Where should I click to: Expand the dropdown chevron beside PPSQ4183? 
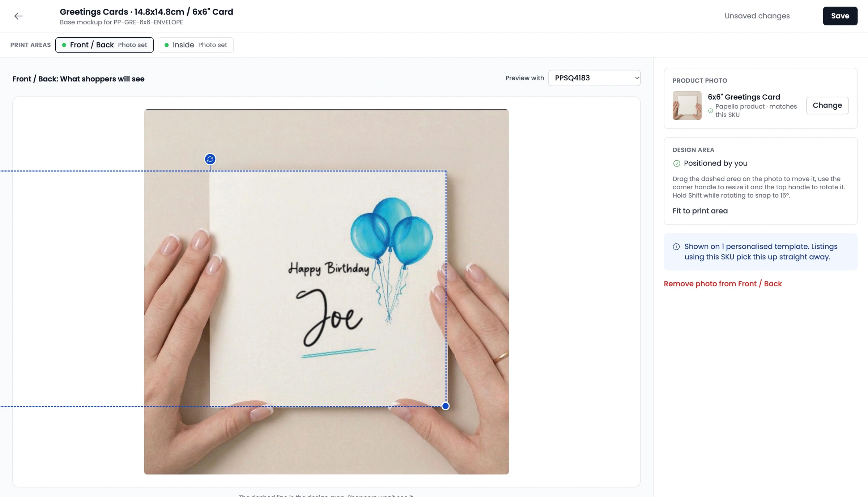pyautogui.click(x=637, y=78)
